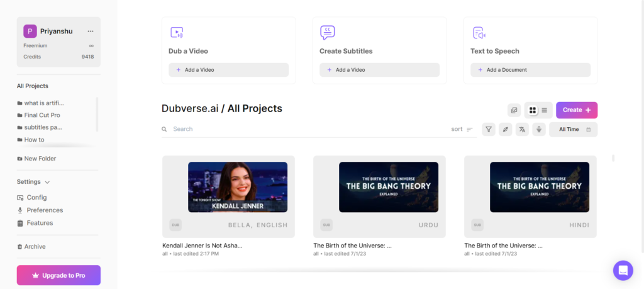This screenshot has height=289, width=644.
Task: Click the SUB badge on the Hindi card
Action: [477, 225]
